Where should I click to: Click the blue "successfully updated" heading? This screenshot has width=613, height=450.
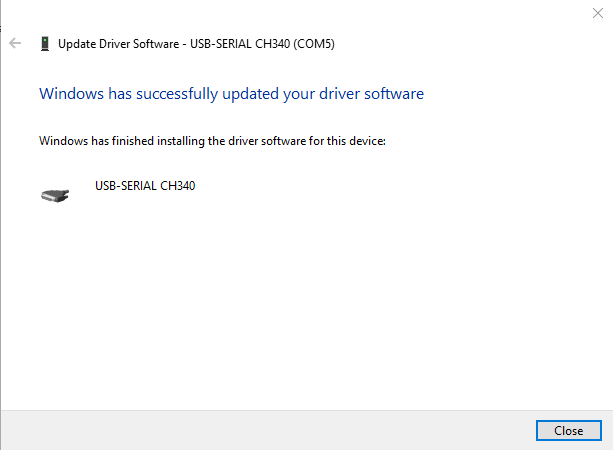[231, 93]
